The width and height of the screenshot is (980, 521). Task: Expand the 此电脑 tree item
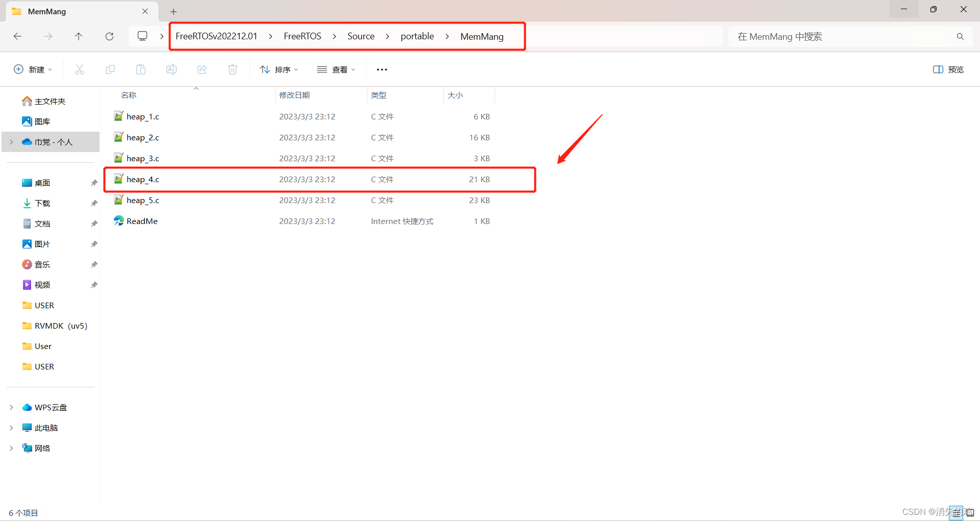[x=11, y=428]
